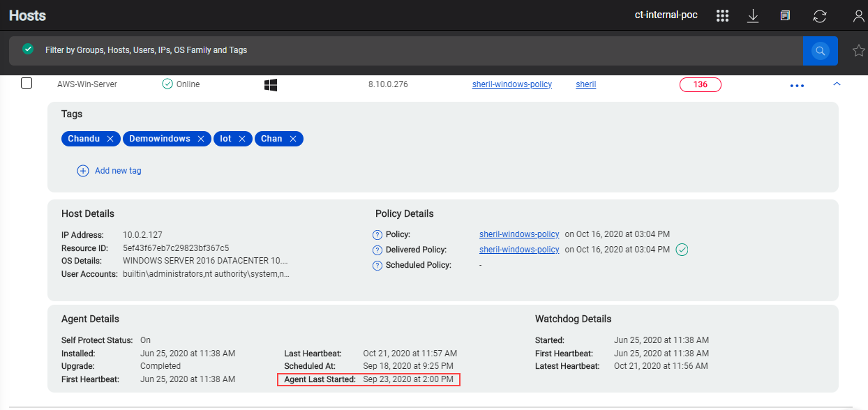Collapse the AWS-Win-Server row details
The width and height of the screenshot is (868, 410).
pyautogui.click(x=837, y=84)
